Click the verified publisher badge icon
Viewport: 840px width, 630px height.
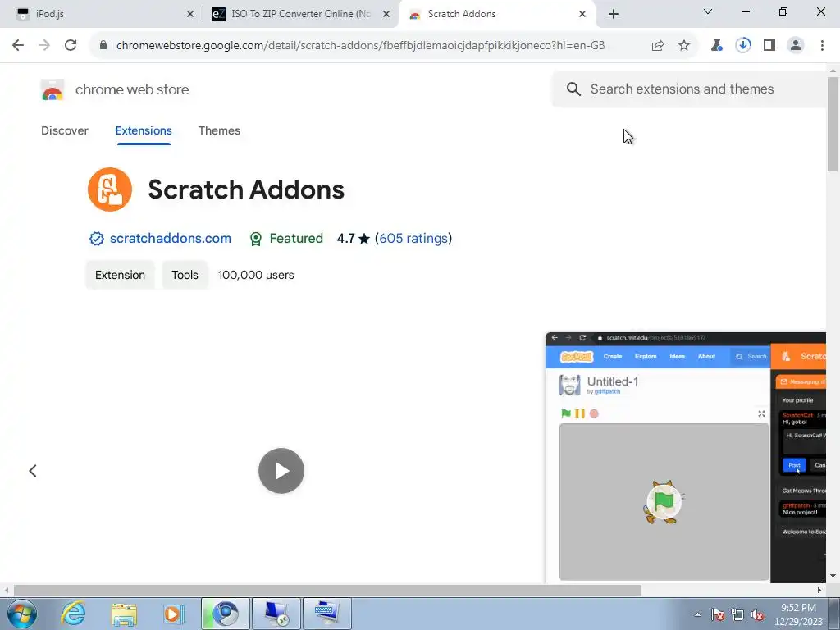click(97, 239)
